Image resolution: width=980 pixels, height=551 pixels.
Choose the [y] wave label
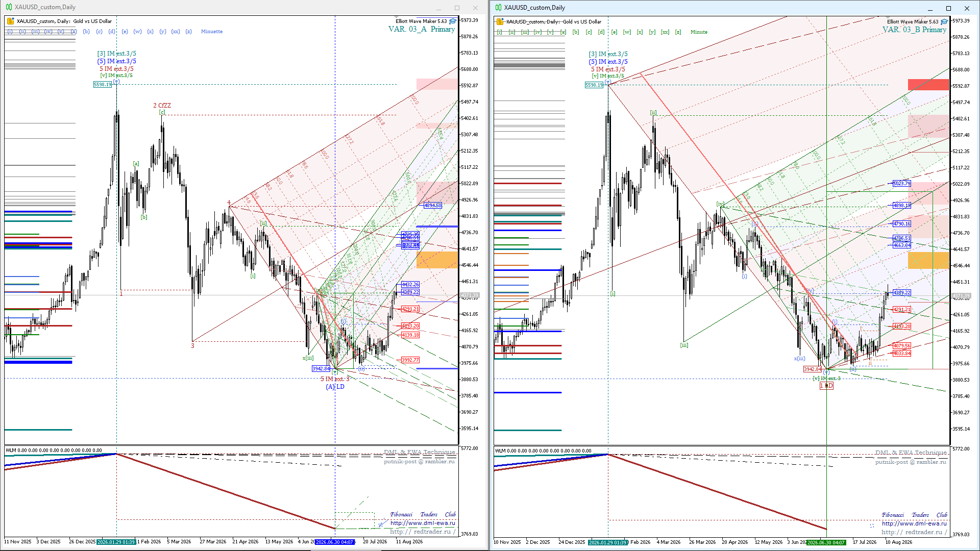pos(652,32)
